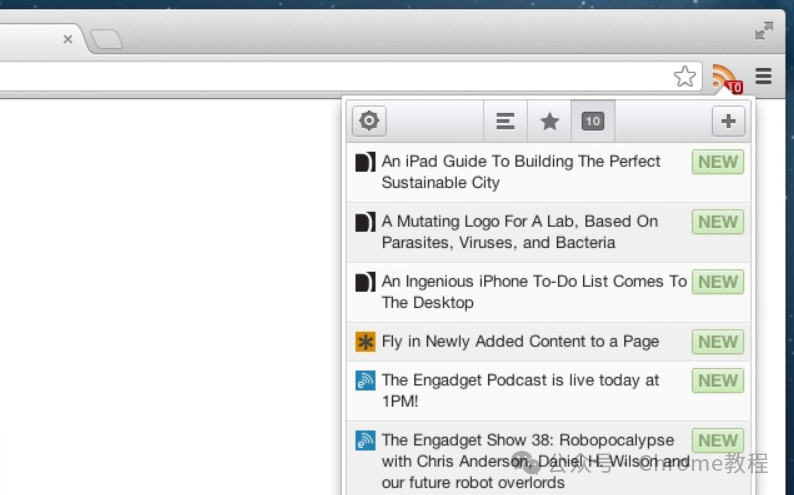Click feed icon beside iPad Guide article
The height and width of the screenshot is (495, 794).
tap(365, 162)
